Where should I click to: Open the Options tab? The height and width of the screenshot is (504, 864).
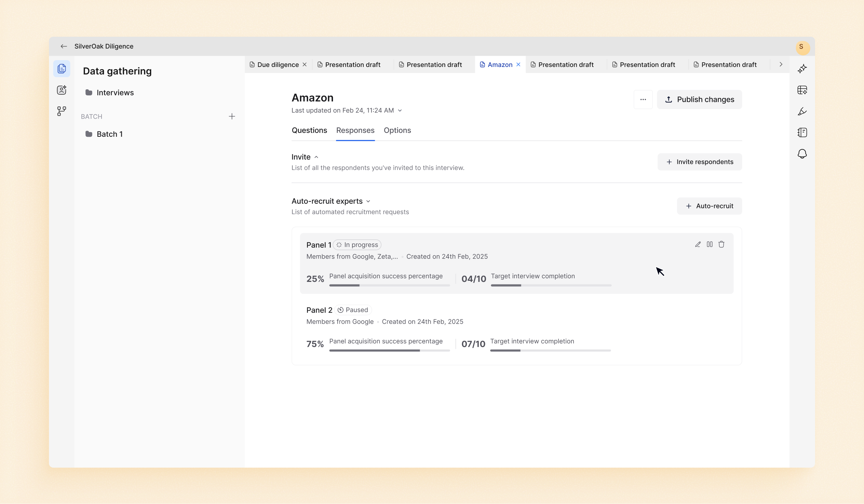coord(397,130)
